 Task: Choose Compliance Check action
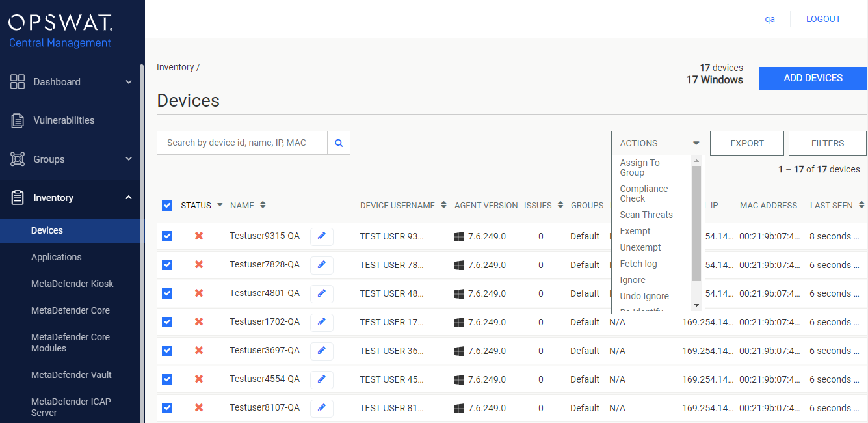point(644,194)
